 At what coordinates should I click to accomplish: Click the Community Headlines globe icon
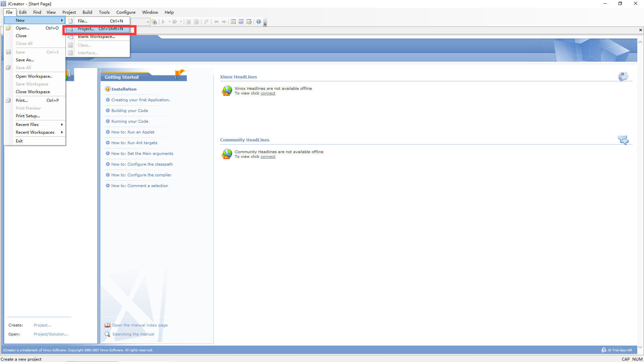[x=227, y=154]
